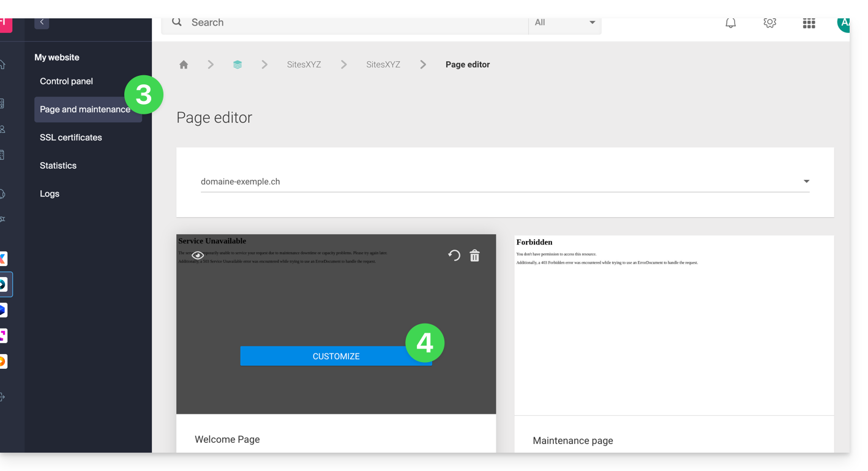Viewport: 868px width, 471px height.
Task: Click the teal layers breadcrumb icon
Action: [x=238, y=65]
